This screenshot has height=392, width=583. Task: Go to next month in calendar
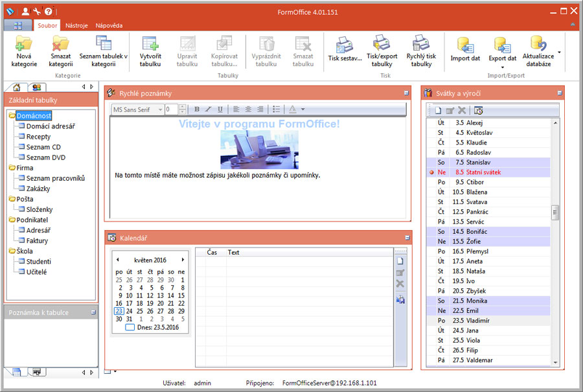(183, 260)
